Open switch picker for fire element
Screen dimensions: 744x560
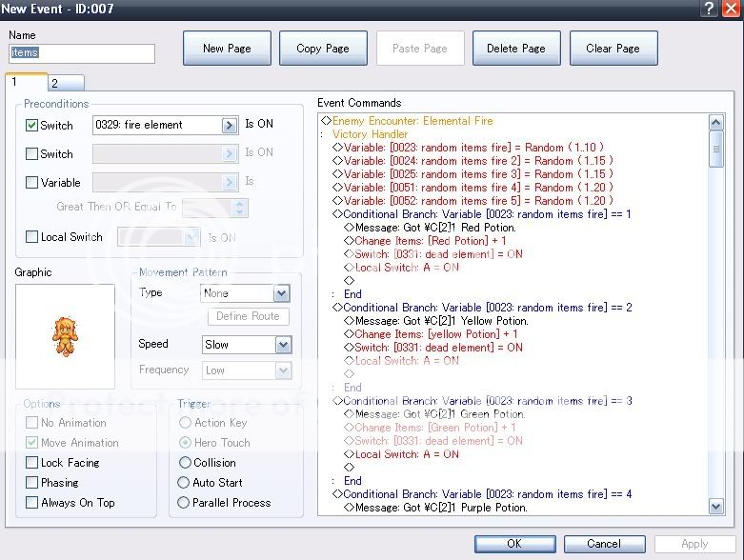click(x=230, y=125)
